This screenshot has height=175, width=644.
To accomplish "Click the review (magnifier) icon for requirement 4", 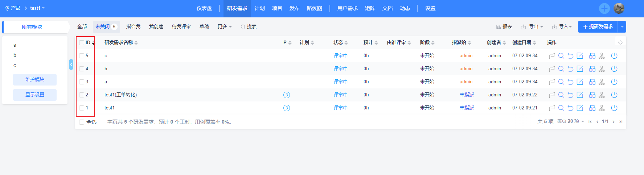I will [561, 69].
